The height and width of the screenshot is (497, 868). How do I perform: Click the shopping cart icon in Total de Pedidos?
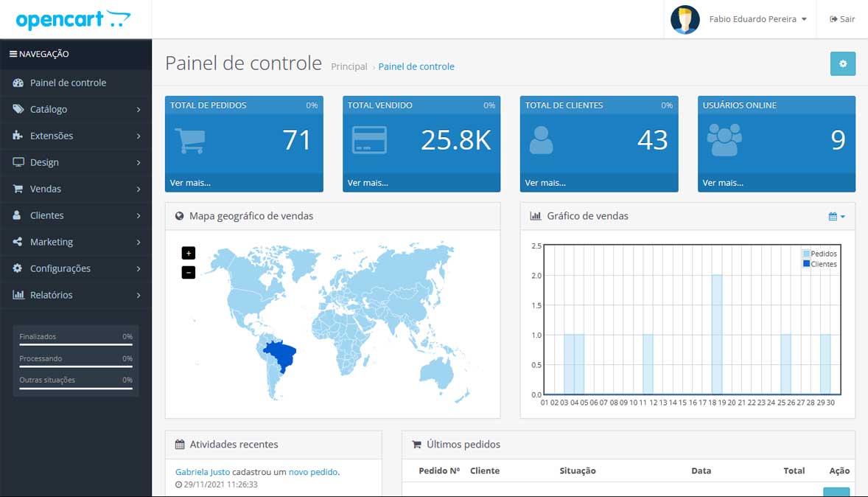click(189, 140)
